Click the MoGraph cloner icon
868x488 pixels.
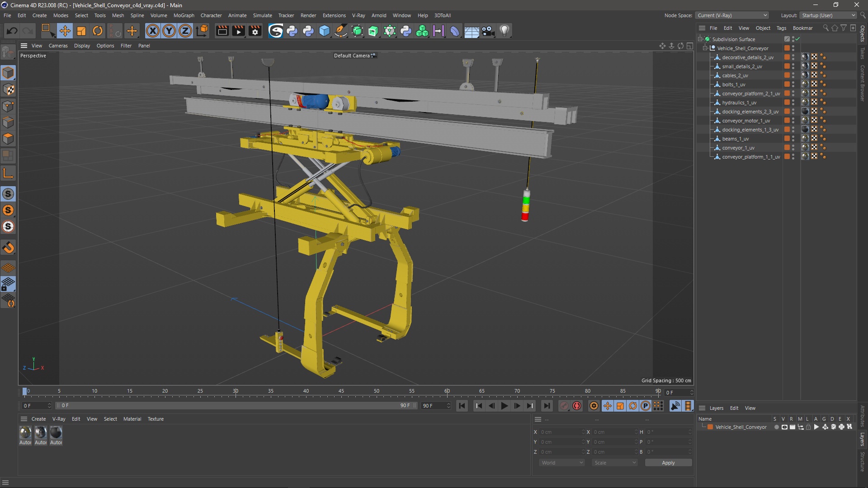(421, 30)
